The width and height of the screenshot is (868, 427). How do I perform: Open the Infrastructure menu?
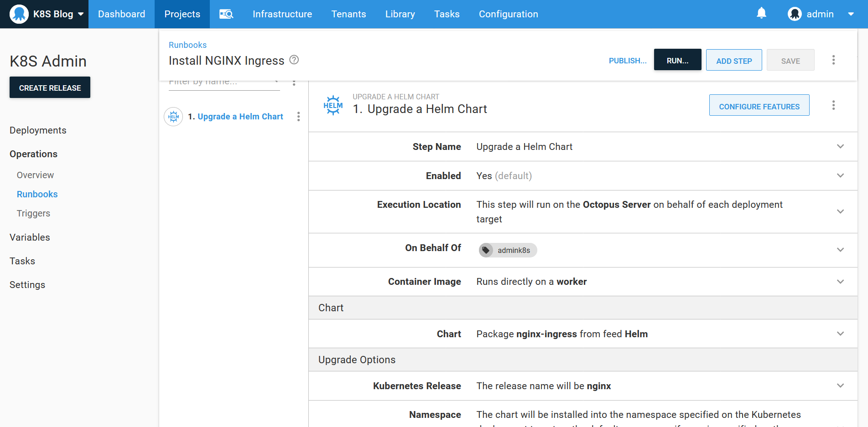[x=282, y=14]
